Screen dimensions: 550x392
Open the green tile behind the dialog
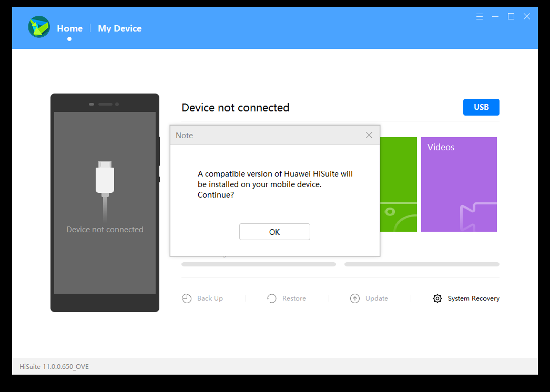(x=399, y=184)
